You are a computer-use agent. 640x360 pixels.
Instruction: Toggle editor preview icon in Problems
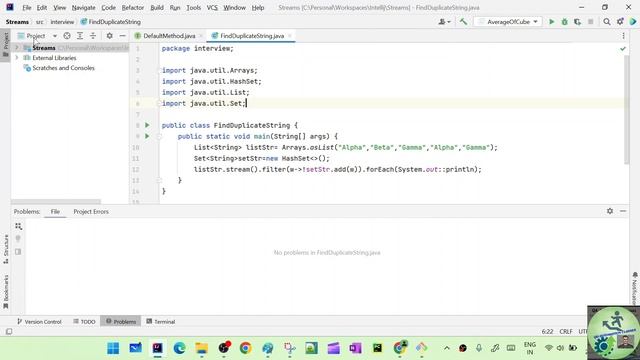tap(18, 252)
